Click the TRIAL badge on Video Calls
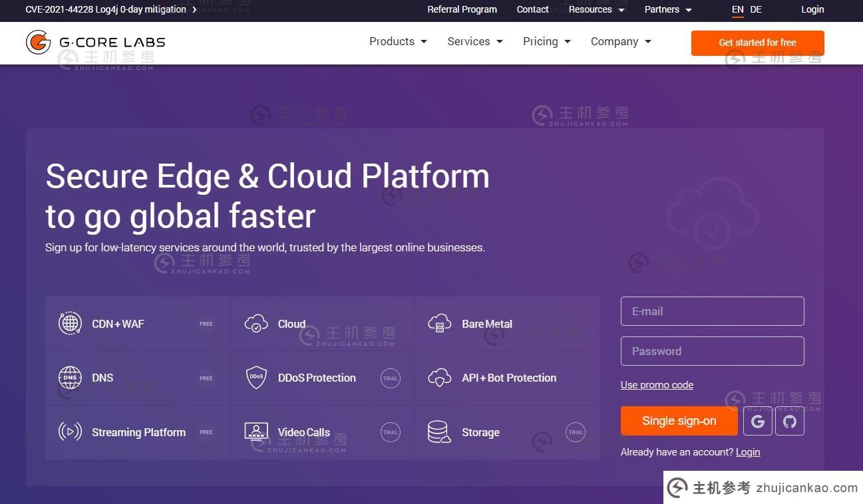 click(x=391, y=432)
